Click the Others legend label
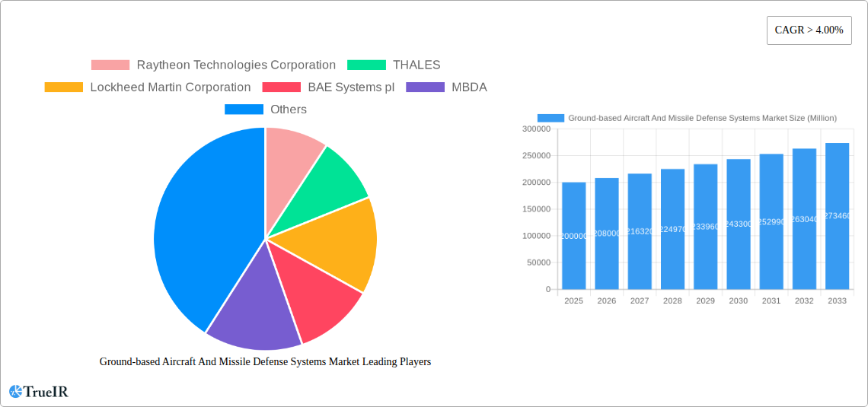The width and height of the screenshot is (868, 407). 289,109
